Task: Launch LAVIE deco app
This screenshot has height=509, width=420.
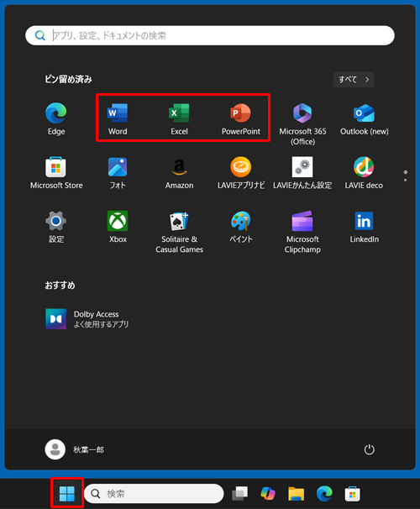Action: [x=364, y=173]
